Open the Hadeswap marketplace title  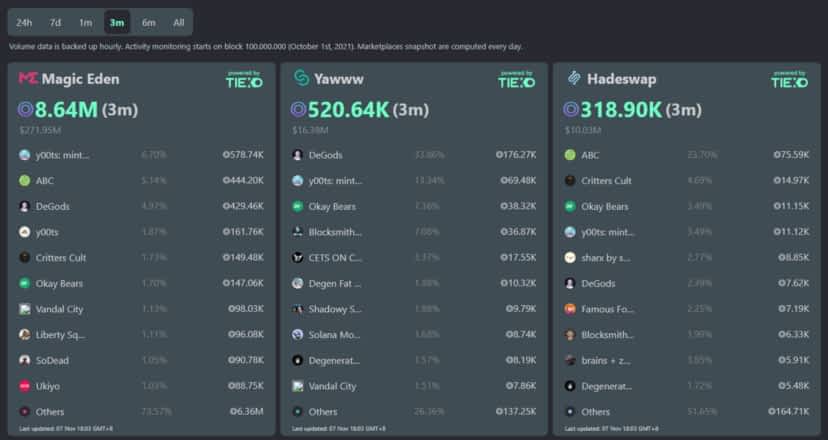pyautogui.click(x=622, y=79)
